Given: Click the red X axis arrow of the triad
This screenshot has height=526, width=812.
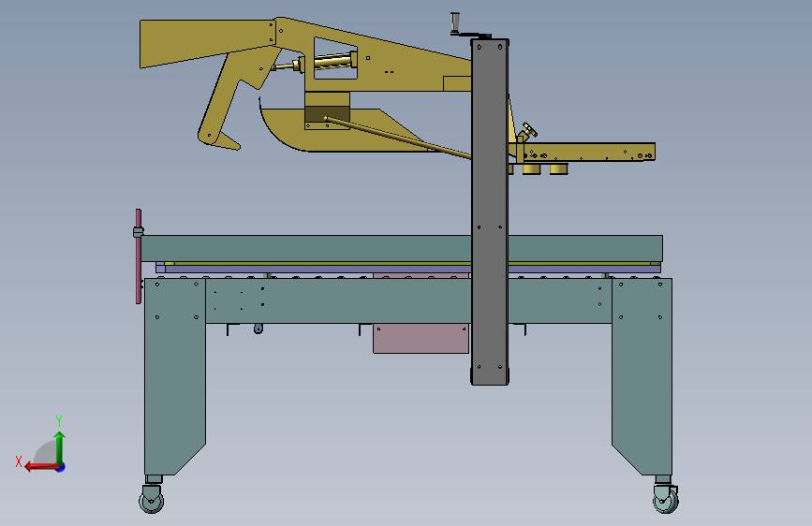Looking at the screenshot, I should (41, 467).
